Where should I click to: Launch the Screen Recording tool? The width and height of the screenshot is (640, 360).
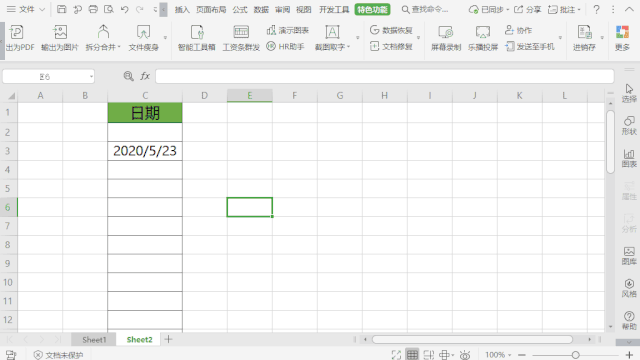[446, 32]
